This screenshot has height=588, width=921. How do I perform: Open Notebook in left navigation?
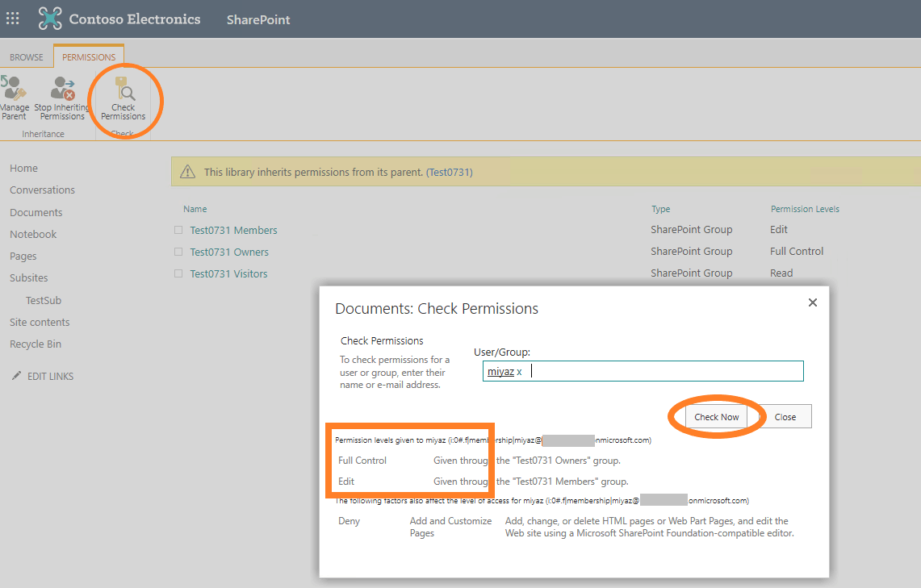[33, 234]
